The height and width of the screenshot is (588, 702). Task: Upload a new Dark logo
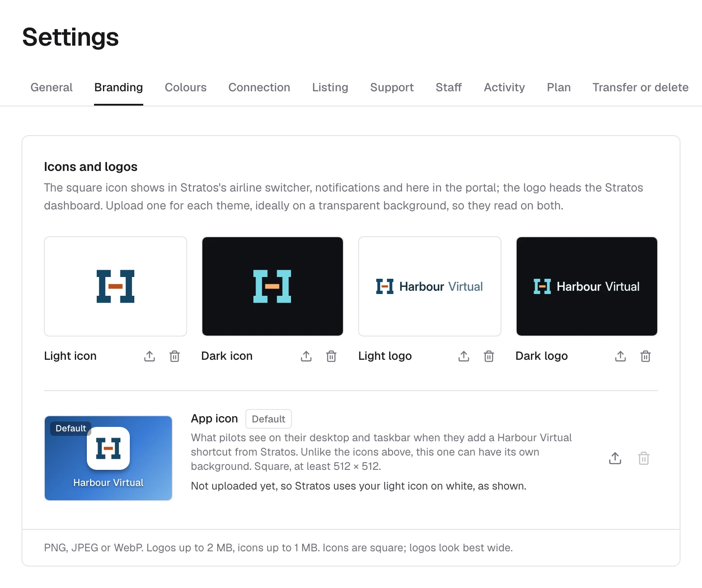tap(621, 356)
